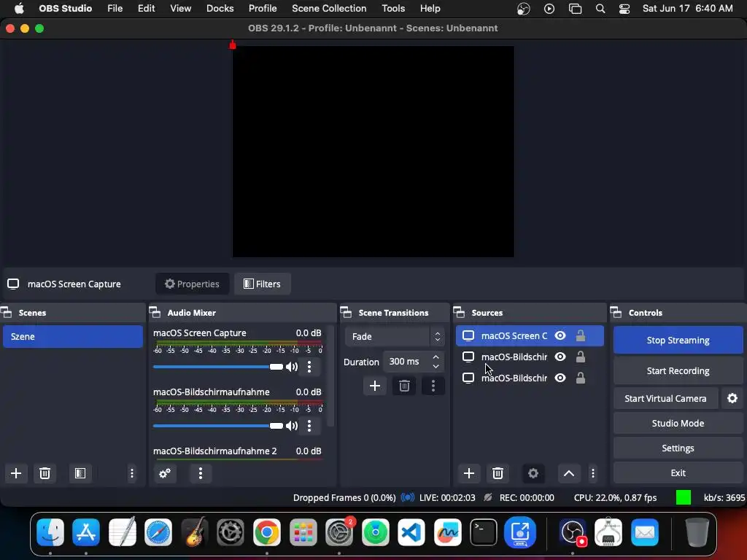Move selected source up with arrow
The width and height of the screenshot is (747, 560).
(x=569, y=473)
